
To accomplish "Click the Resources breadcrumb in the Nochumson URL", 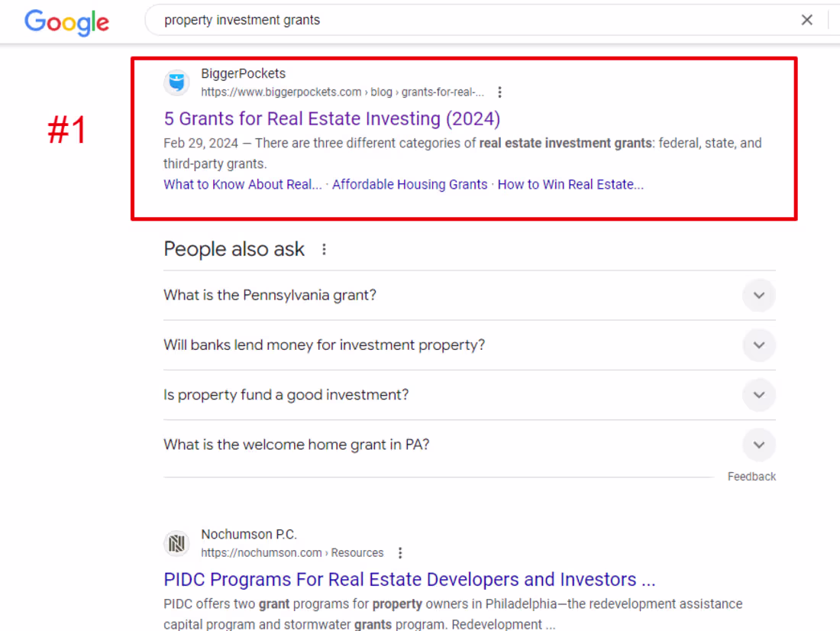I will (357, 552).
